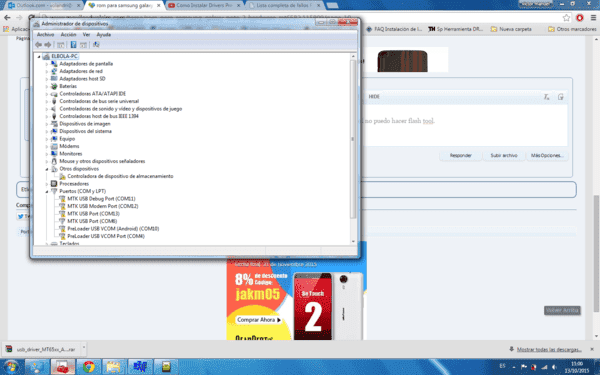The image size is (600, 375).
Task: Click the Back arrow in Device Manager toolbar
Action: tap(38, 45)
